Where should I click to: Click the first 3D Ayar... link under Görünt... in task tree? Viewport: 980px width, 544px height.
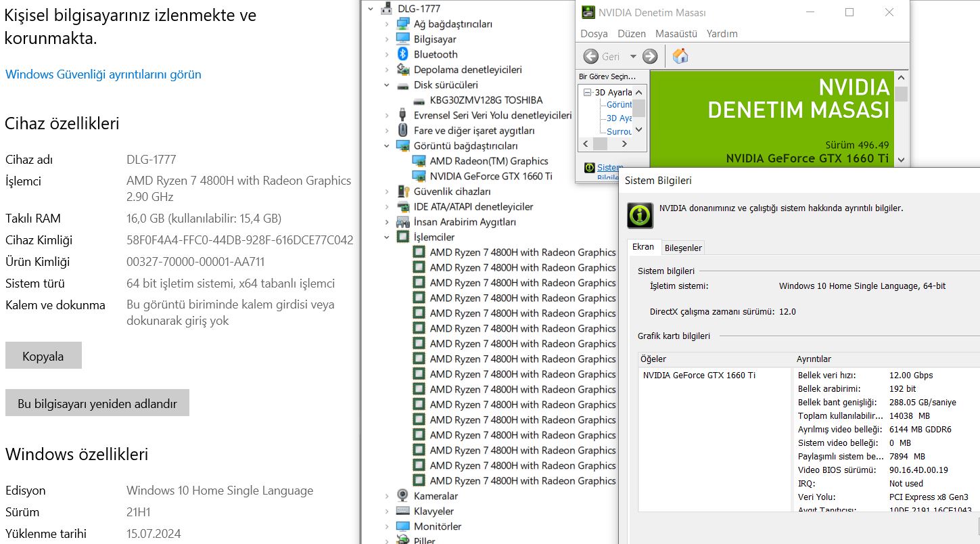[x=619, y=118]
